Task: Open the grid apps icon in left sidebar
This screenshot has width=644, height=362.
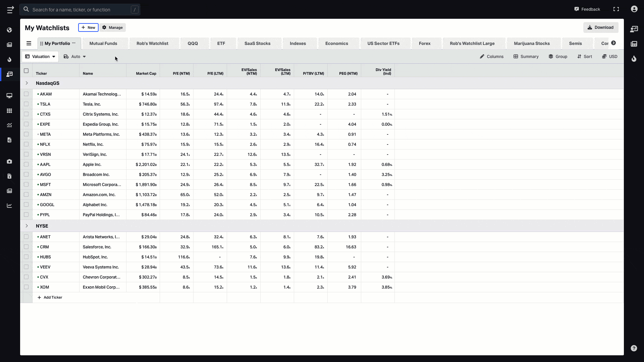Action: point(9,111)
